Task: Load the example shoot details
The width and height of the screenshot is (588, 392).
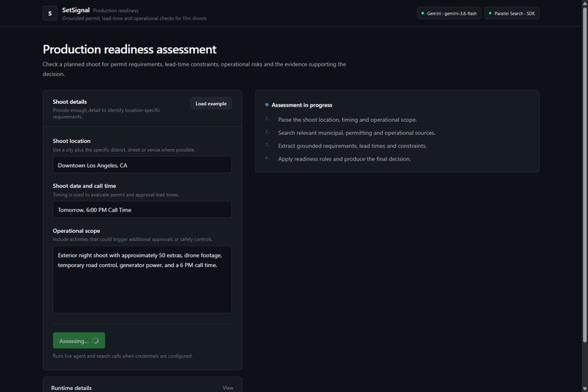Action: coord(211,104)
